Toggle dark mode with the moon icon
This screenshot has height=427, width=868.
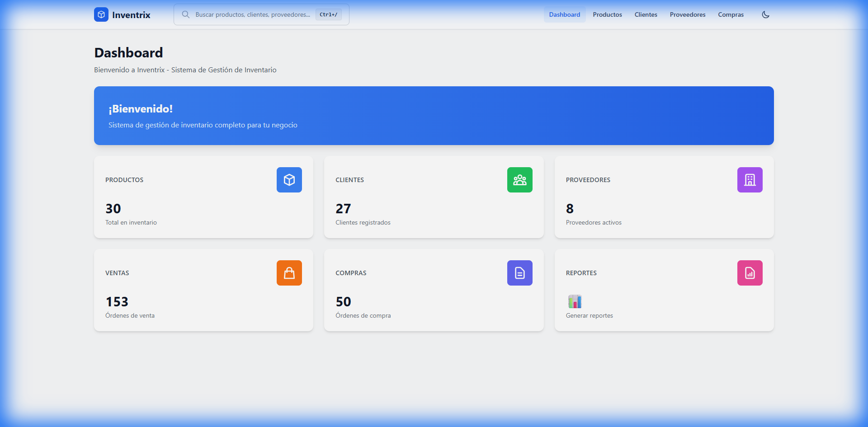click(x=765, y=14)
